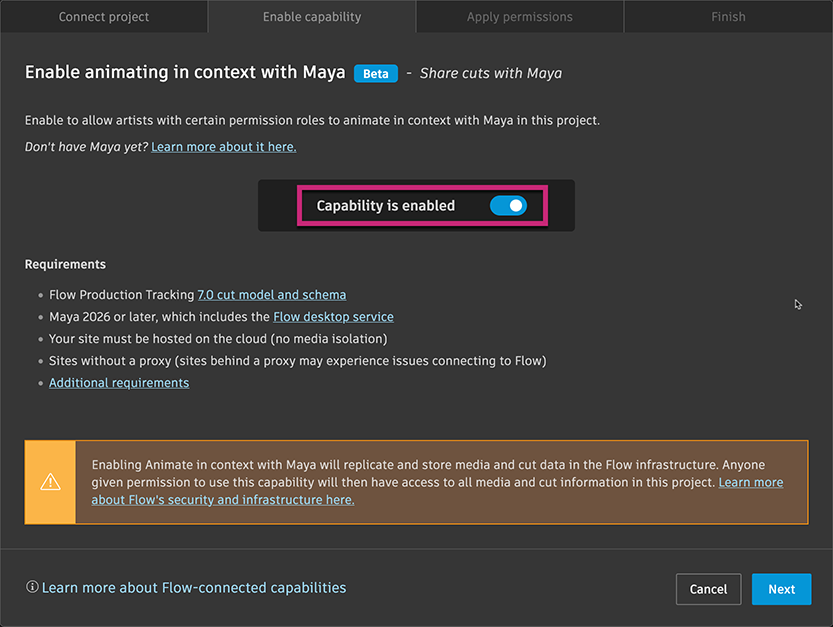This screenshot has width=833, height=627.
Task: Click the "Enable animating in context with Maya" title
Action: tap(185, 73)
